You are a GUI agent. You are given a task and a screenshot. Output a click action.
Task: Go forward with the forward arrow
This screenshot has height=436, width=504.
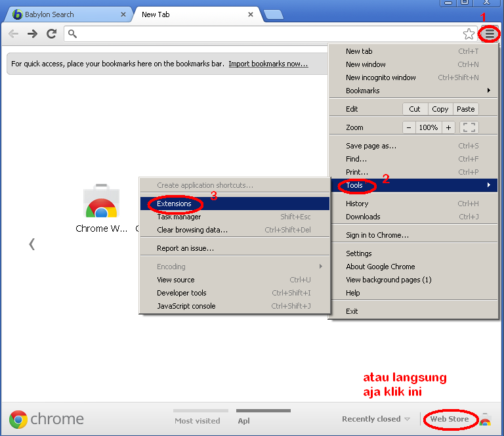tap(32, 33)
